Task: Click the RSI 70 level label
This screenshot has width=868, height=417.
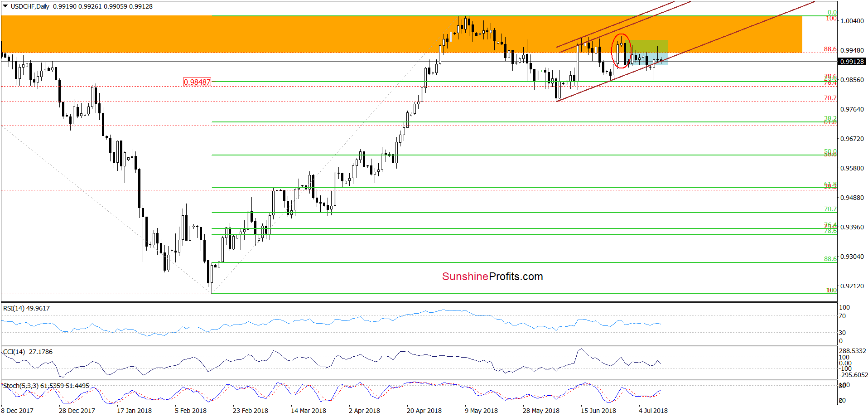Action: pyautogui.click(x=843, y=316)
